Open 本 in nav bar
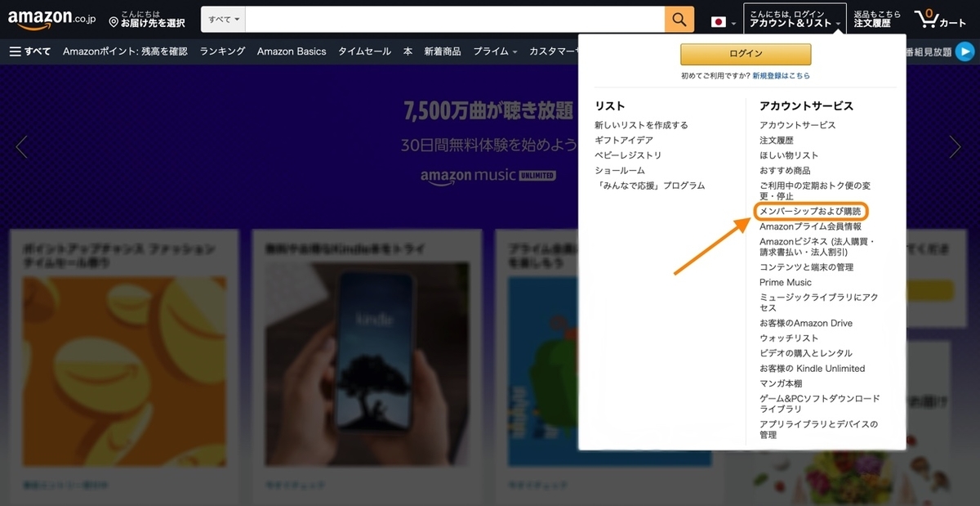The width and height of the screenshot is (980, 506). point(408,51)
